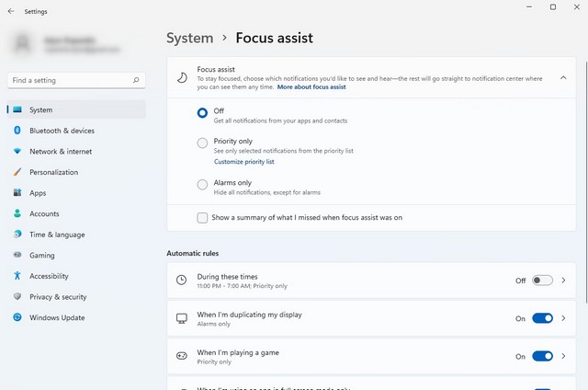
Task: Enable the During these times toggle
Action: [x=542, y=281]
